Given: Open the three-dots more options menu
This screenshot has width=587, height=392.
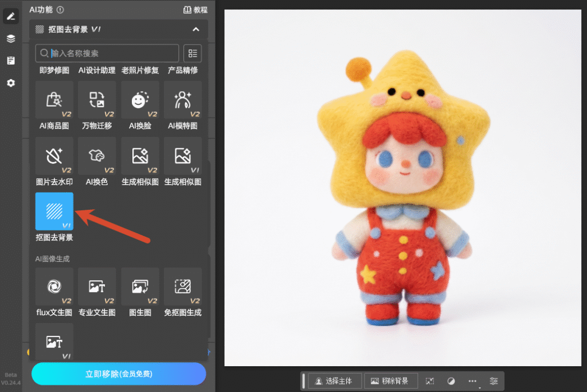Looking at the screenshot, I should (x=472, y=381).
